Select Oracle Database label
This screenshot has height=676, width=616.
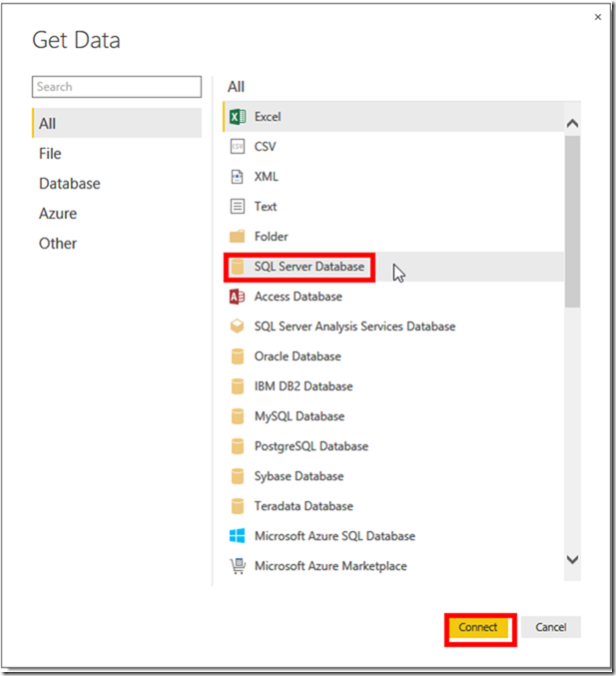298,356
